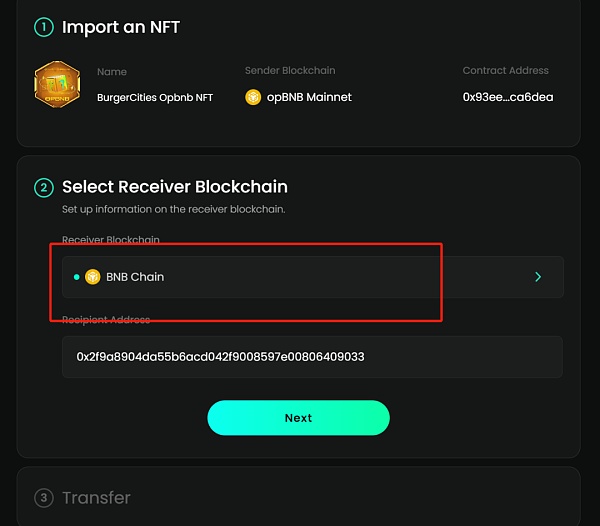The height and width of the screenshot is (526, 600).
Task: Click the Recipient Address input field
Action: [x=312, y=356]
